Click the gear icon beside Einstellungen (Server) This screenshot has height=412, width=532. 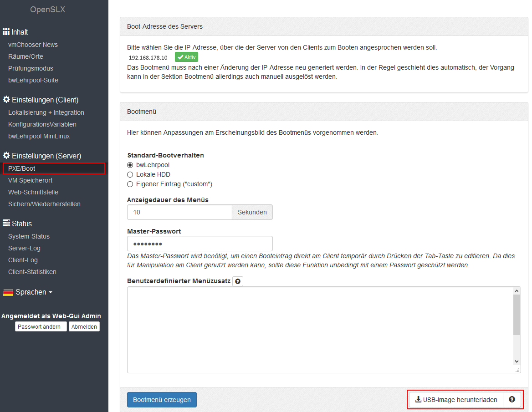point(6,156)
